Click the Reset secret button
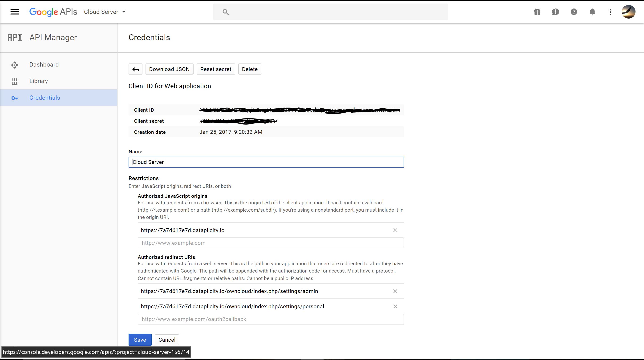 [x=216, y=69]
